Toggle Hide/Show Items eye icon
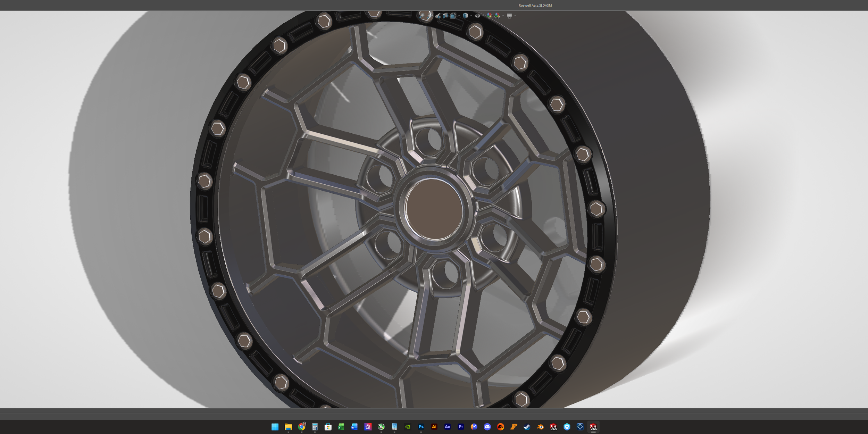Image resolution: width=868 pixels, height=434 pixels. click(x=477, y=16)
